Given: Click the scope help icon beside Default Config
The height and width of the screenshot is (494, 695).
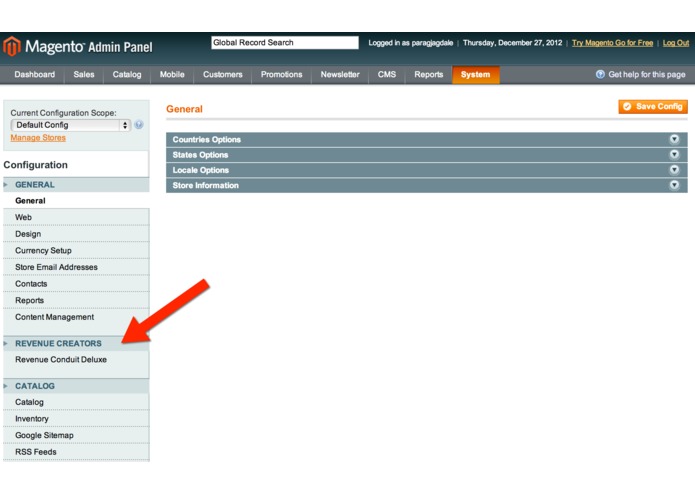Looking at the screenshot, I should [139, 125].
